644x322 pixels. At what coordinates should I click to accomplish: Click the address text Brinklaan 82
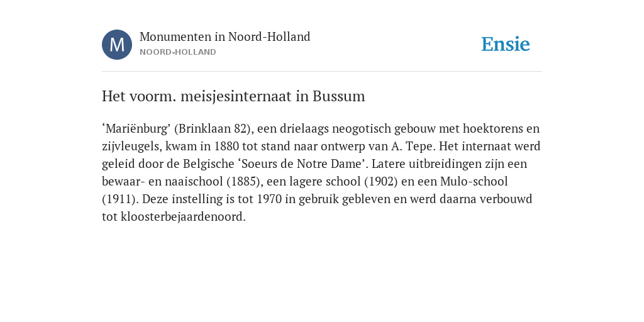(212, 129)
